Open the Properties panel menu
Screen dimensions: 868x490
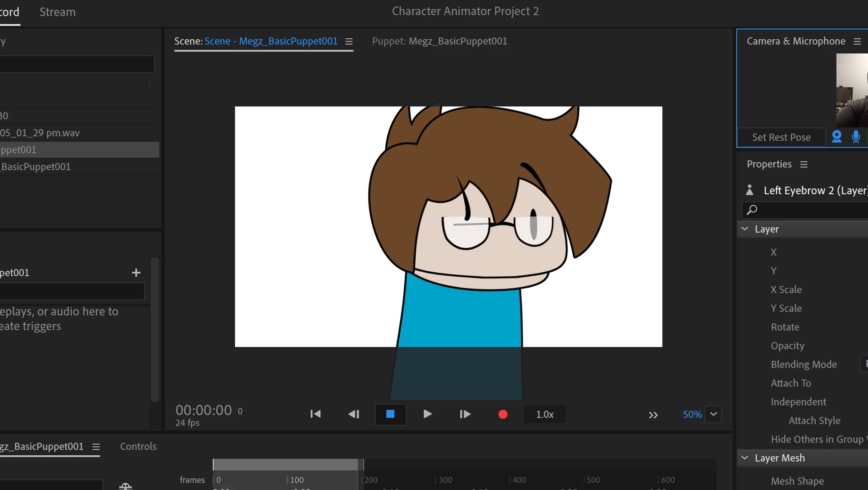point(804,164)
